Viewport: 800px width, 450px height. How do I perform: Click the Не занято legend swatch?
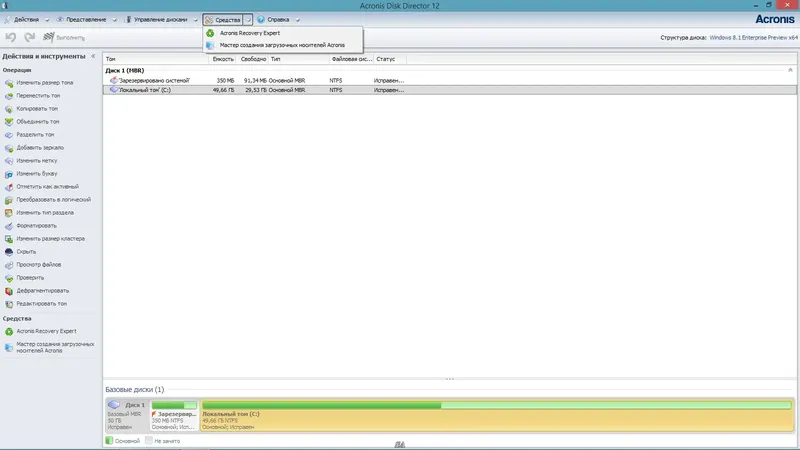148,440
